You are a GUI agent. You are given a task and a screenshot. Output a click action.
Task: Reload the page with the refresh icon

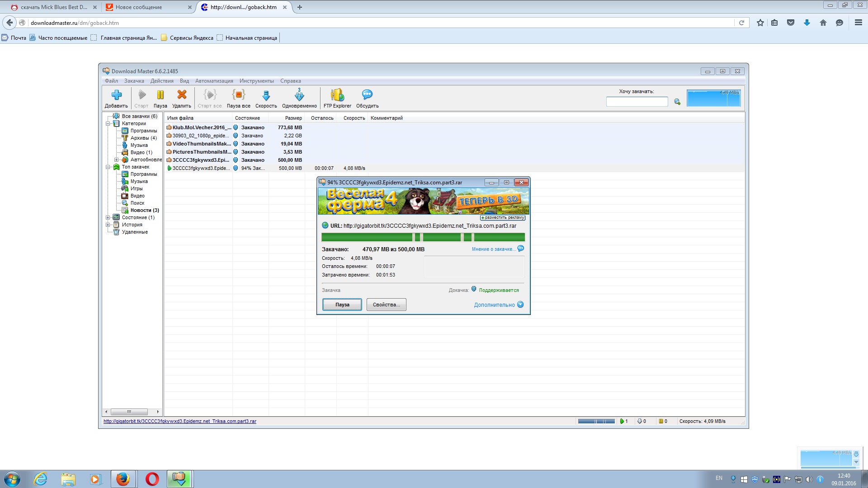click(741, 23)
